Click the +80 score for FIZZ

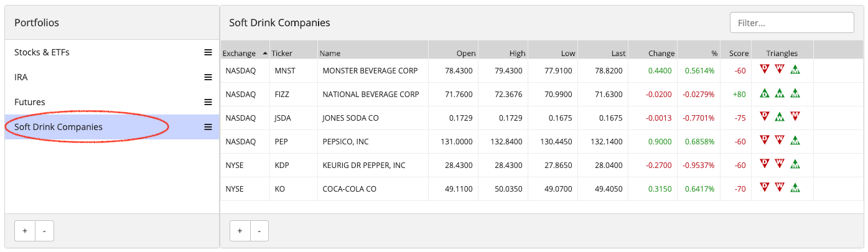tap(739, 95)
